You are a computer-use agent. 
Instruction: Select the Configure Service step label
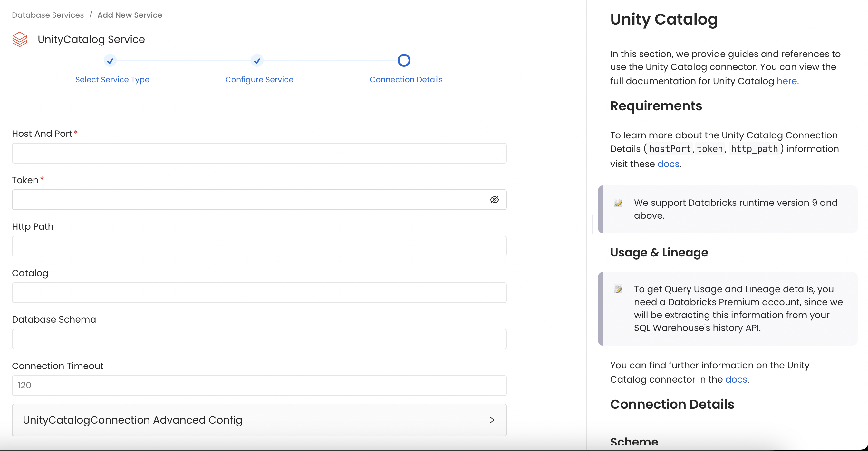[259, 80]
